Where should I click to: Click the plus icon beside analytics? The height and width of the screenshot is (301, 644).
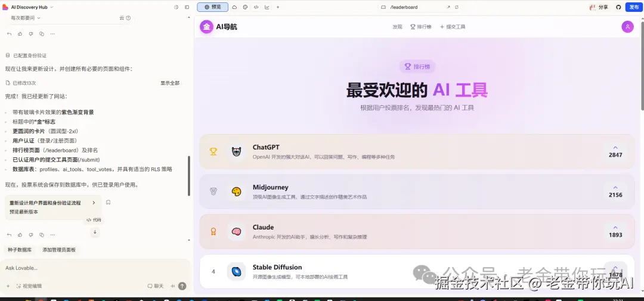278,7
